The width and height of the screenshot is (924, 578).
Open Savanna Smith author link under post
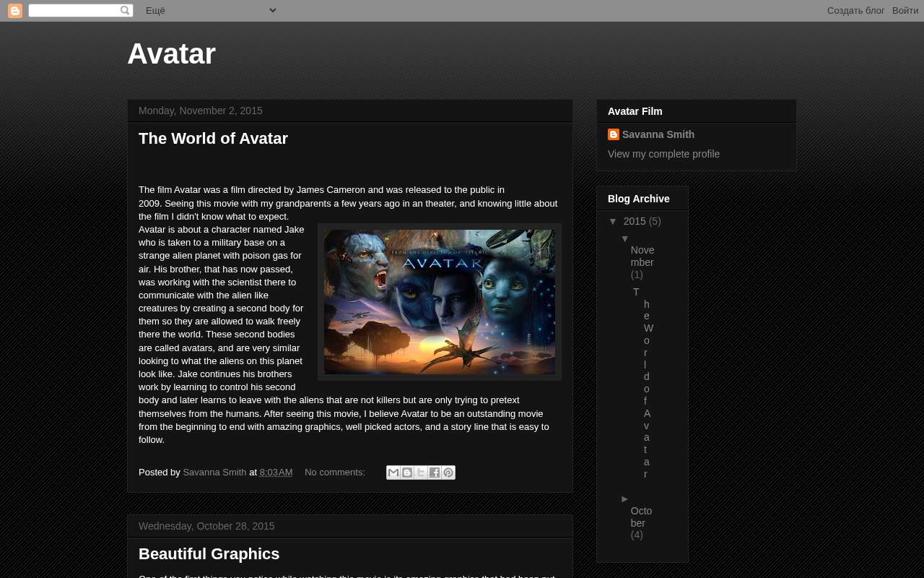coord(214,473)
